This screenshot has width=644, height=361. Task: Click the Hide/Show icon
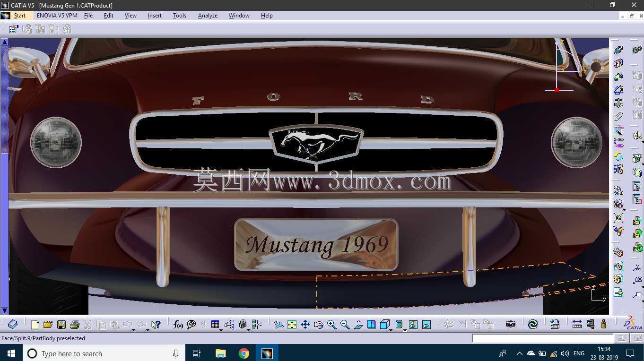click(x=413, y=325)
